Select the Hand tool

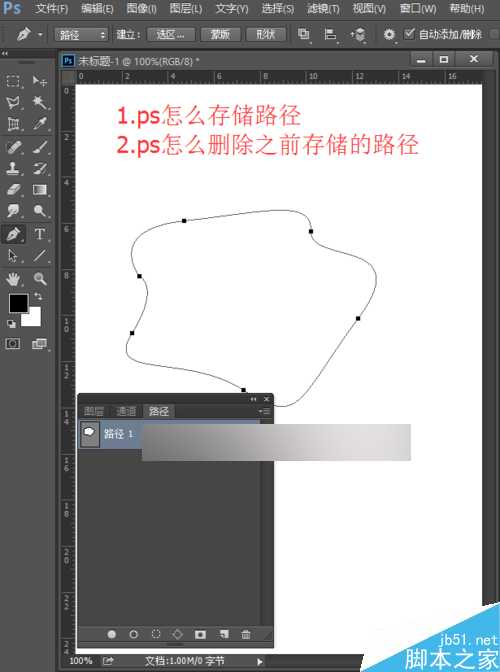13,279
